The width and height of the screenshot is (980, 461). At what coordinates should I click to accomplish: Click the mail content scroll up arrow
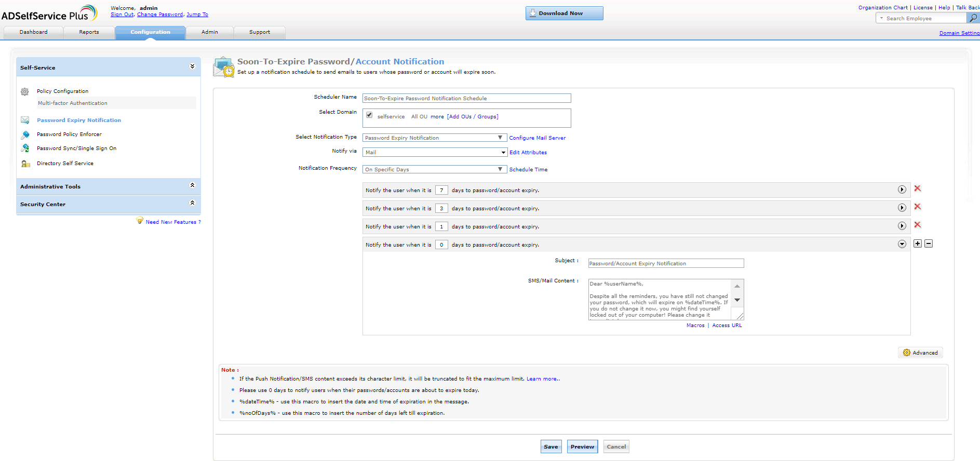(x=737, y=286)
